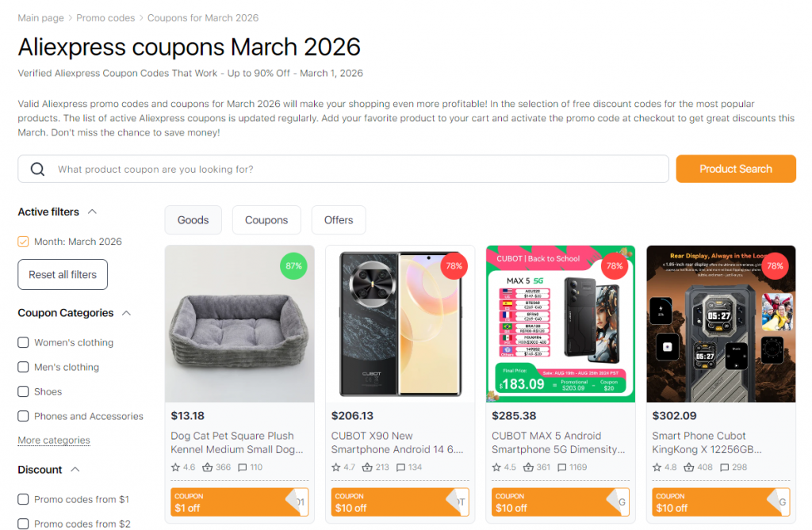Enable the "Promo codes from $1" filter

tap(23, 499)
